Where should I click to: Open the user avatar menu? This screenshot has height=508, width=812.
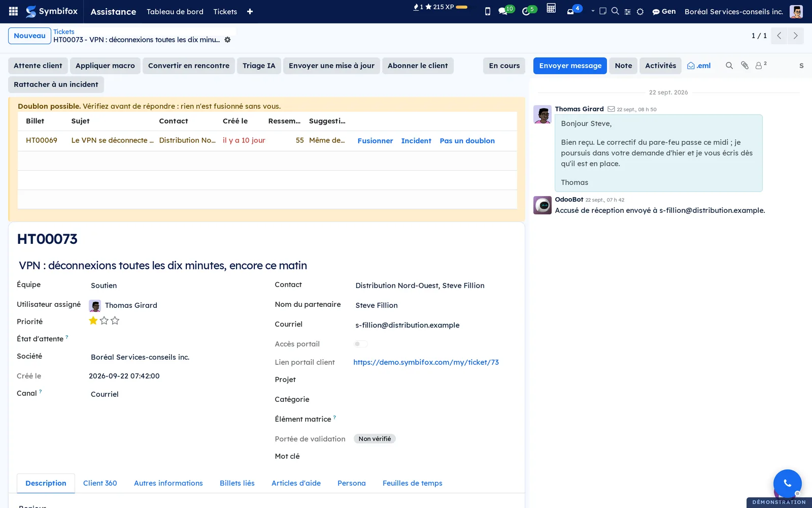(x=796, y=11)
